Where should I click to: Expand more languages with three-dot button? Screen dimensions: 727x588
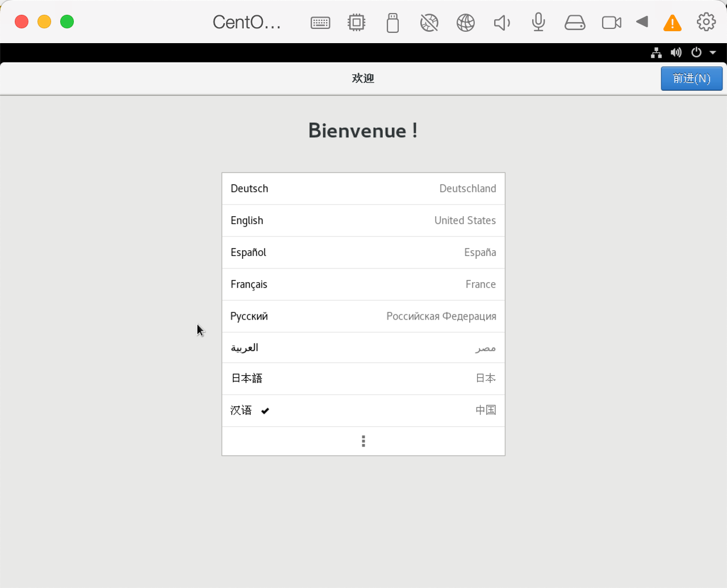[x=363, y=441]
